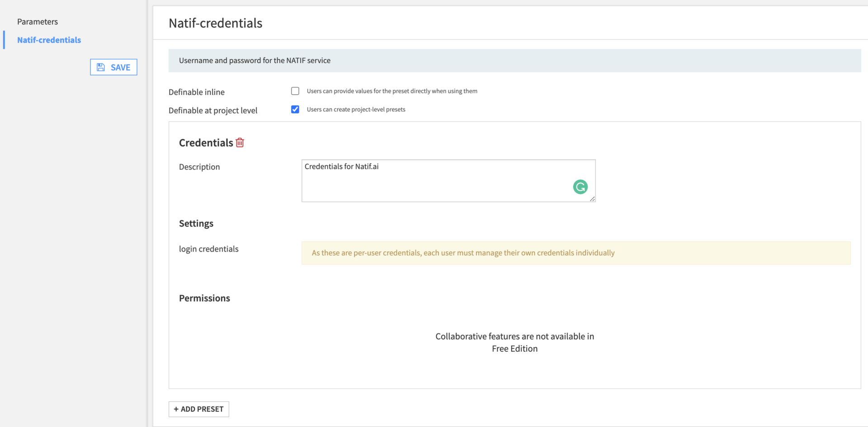Click the Collaborative features notice text
This screenshot has height=427, width=868.
514,342
